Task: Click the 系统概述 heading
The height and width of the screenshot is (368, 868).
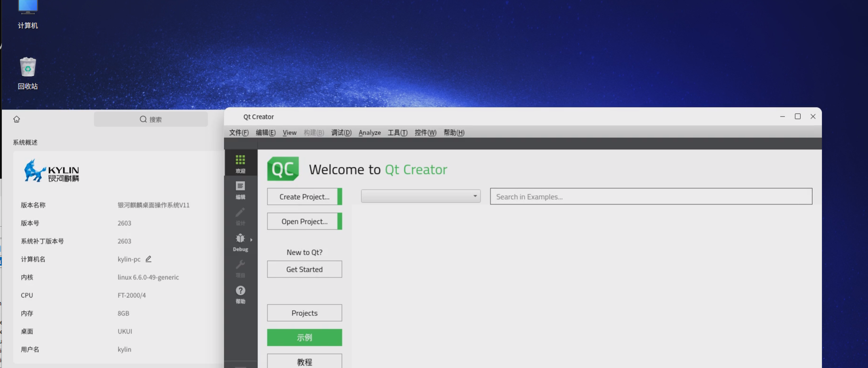Action: 25,142
